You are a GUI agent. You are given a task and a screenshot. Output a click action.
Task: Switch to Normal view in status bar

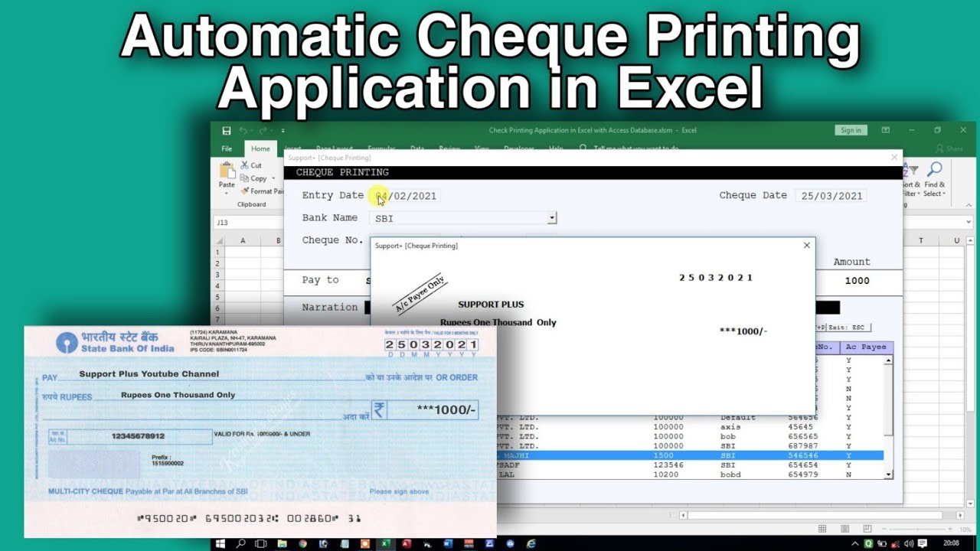click(822, 529)
